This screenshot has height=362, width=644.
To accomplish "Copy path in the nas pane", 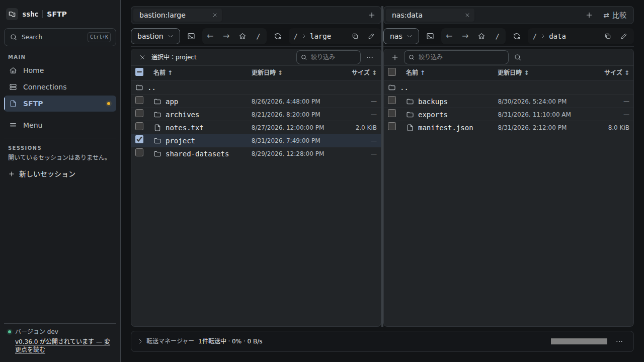I will (x=608, y=36).
